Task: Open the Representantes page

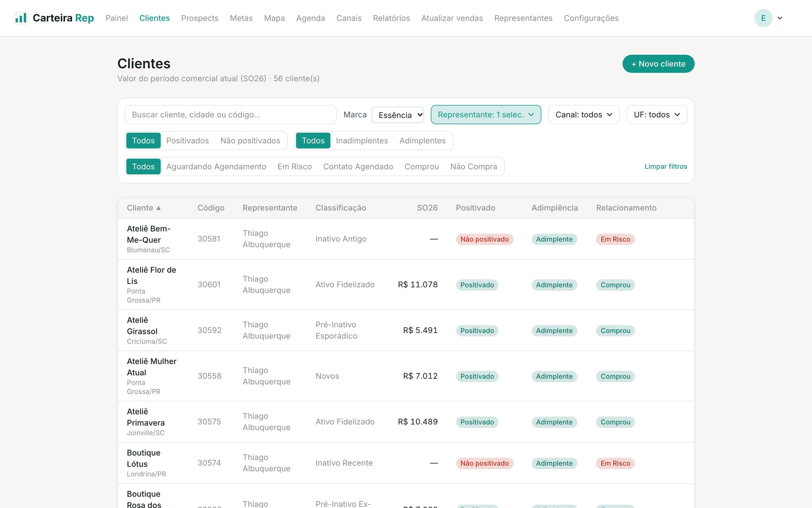Action: coord(523,18)
